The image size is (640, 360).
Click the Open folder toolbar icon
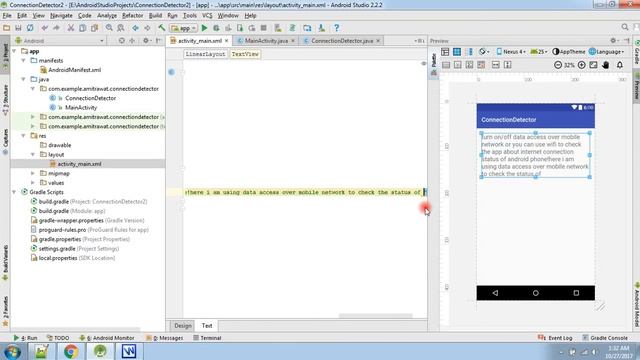click(x=7, y=28)
